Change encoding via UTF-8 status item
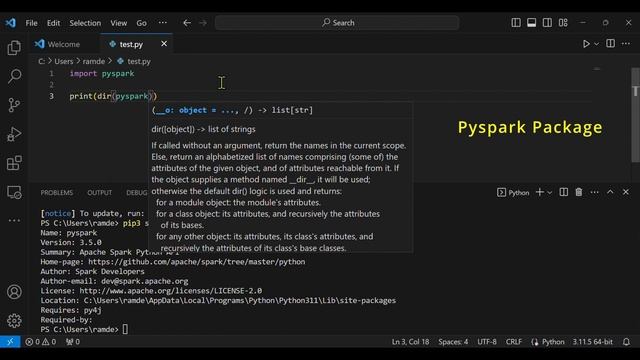Image resolution: width=640 pixels, height=360 pixels. (487, 342)
